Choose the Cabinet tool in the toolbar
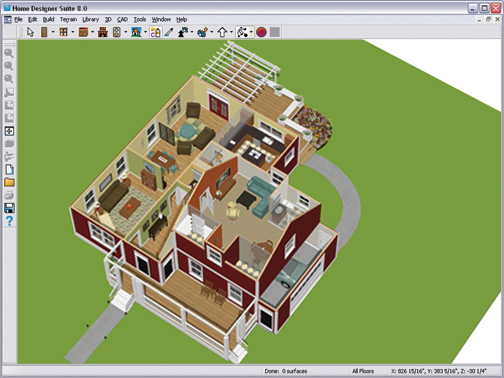Screen dimensions: 504x378 (83, 32)
